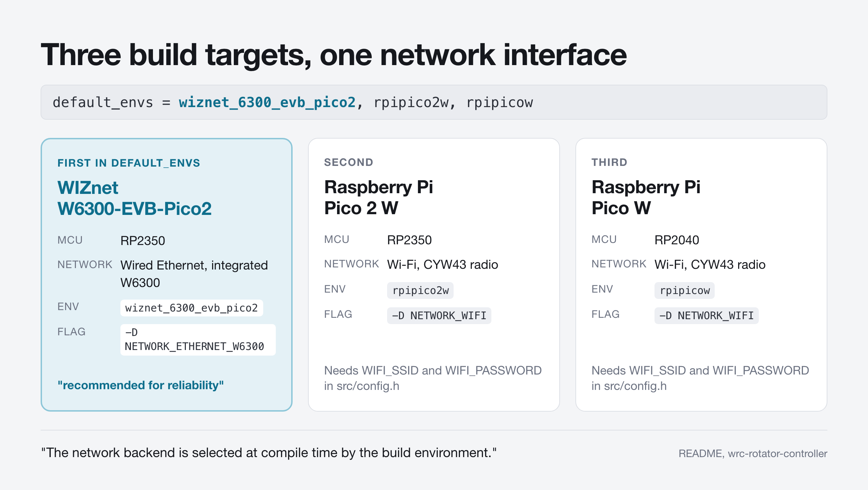Click the WIFI_SSID note in the Pico W card

pyautogui.click(x=700, y=378)
